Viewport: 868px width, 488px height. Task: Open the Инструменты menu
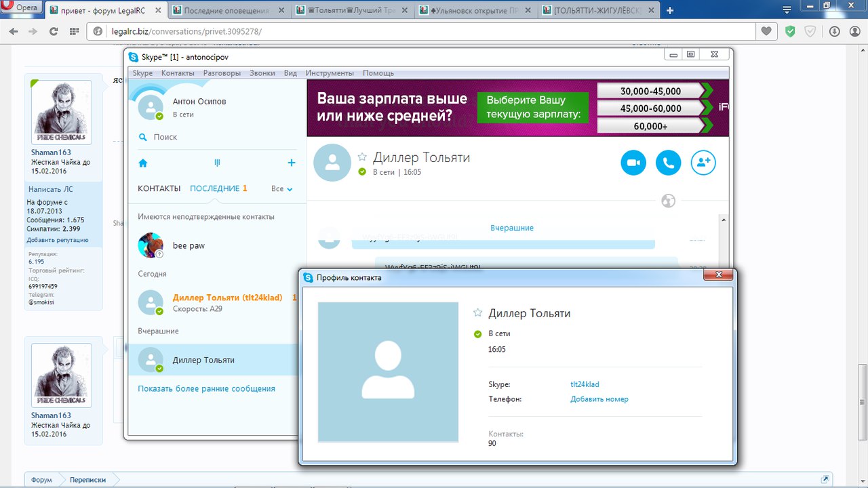(330, 73)
